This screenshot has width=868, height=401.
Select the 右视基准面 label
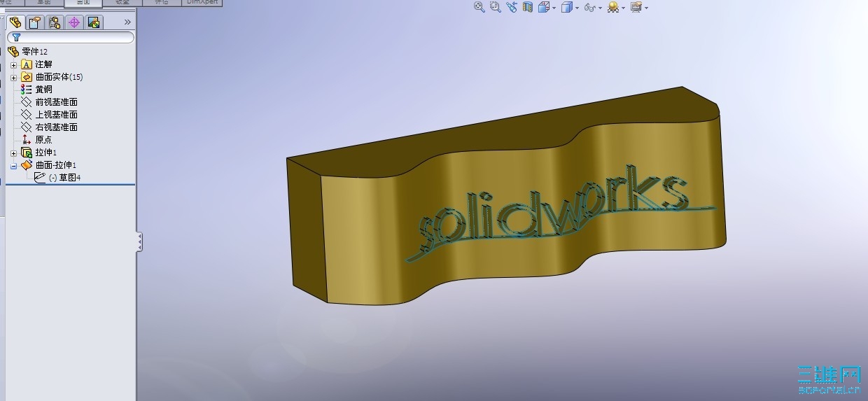56,127
